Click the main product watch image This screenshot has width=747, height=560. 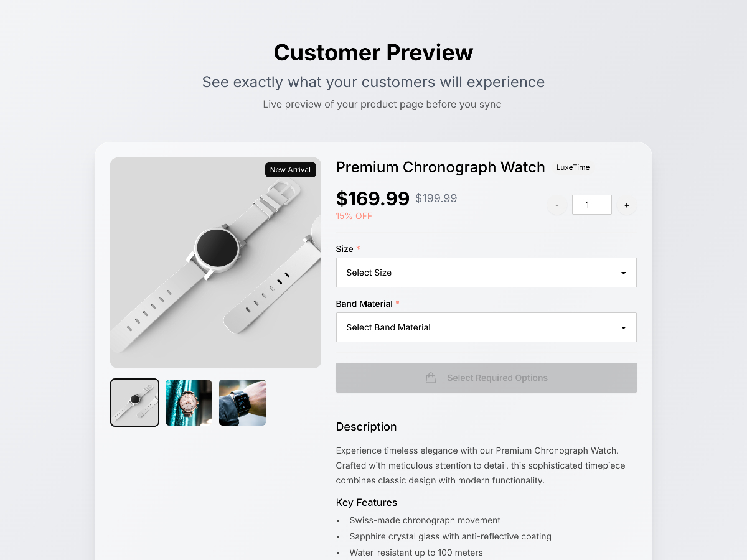(215, 263)
